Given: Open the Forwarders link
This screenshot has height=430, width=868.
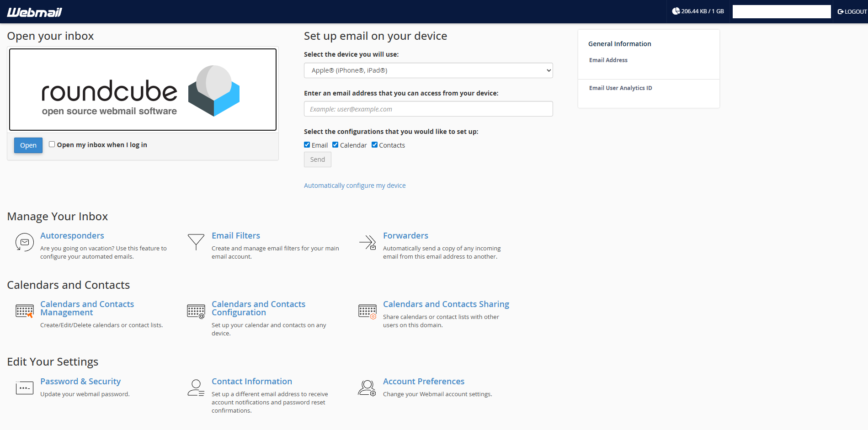Looking at the screenshot, I should click(405, 236).
